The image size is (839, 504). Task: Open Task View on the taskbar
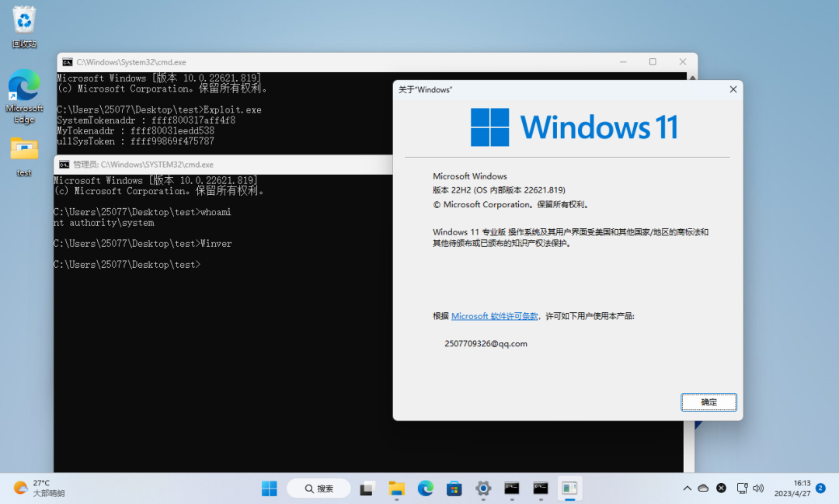(367, 488)
